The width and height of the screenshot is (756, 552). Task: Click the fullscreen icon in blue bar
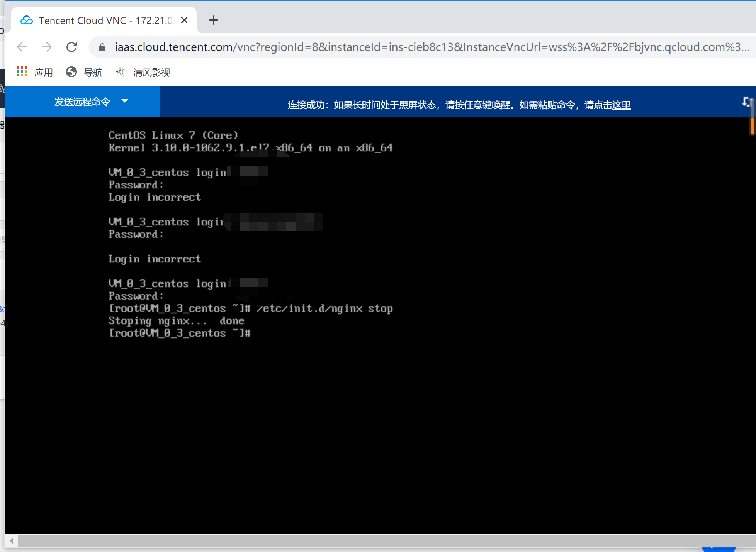click(748, 102)
